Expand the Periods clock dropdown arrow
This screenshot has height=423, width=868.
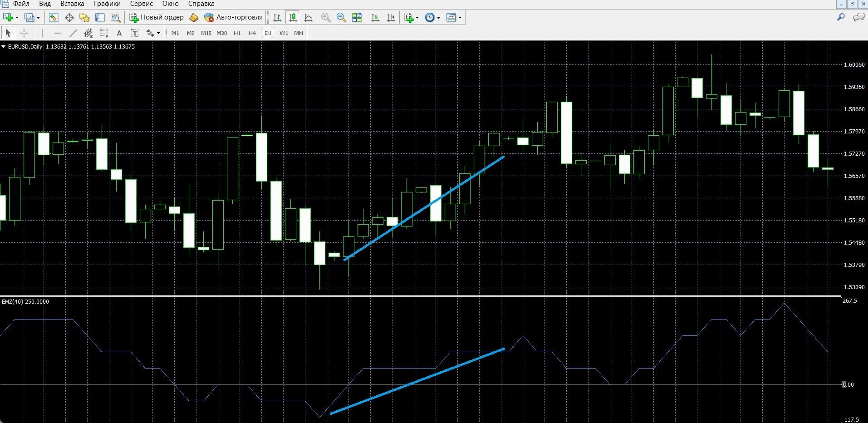pyautogui.click(x=438, y=18)
